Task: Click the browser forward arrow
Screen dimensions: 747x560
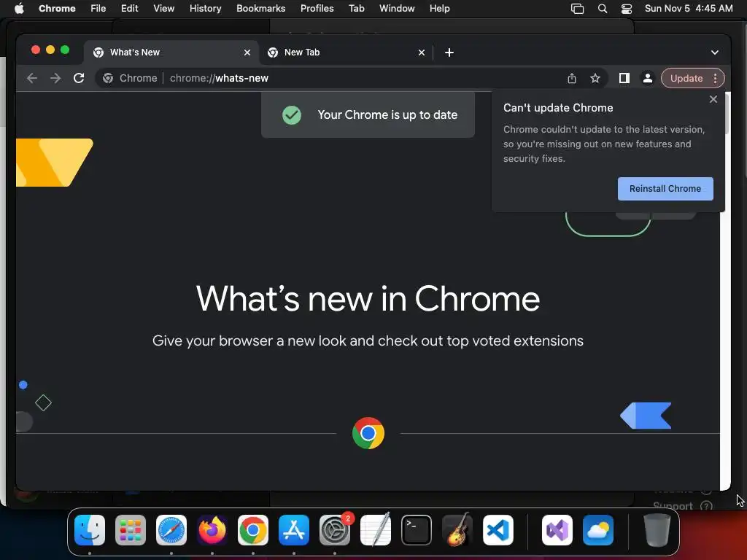Action: point(55,78)
